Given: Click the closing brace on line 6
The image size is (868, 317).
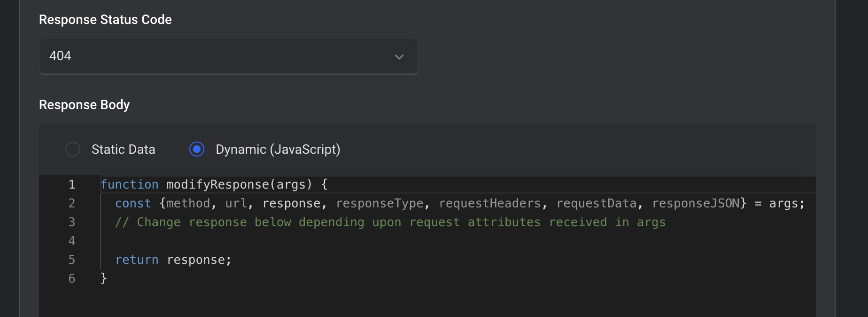Looking at the screenshot, I should [x=104, y=278].
